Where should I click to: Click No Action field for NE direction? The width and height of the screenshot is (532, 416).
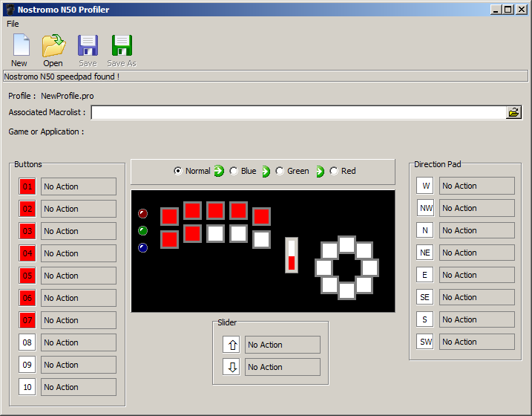477,253
